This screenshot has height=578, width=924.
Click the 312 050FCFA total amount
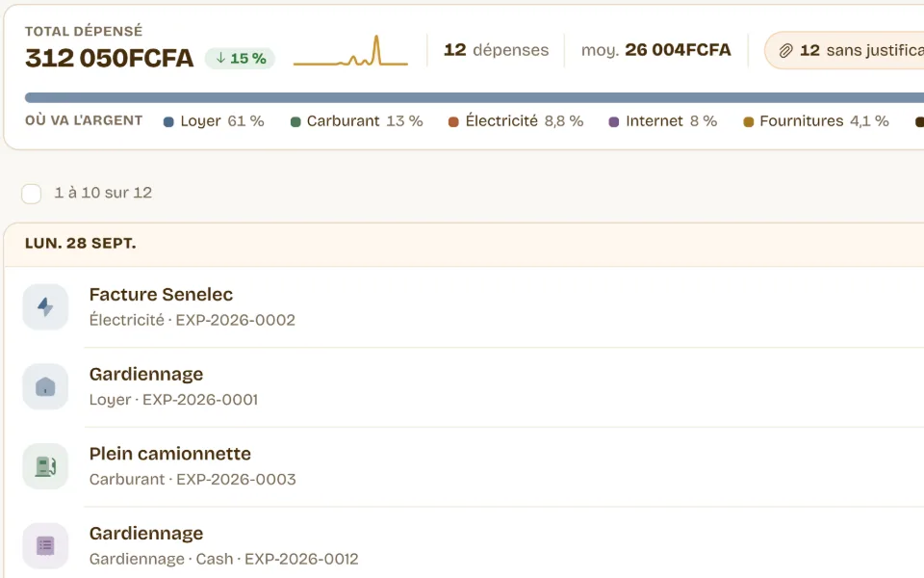(109, 58)
